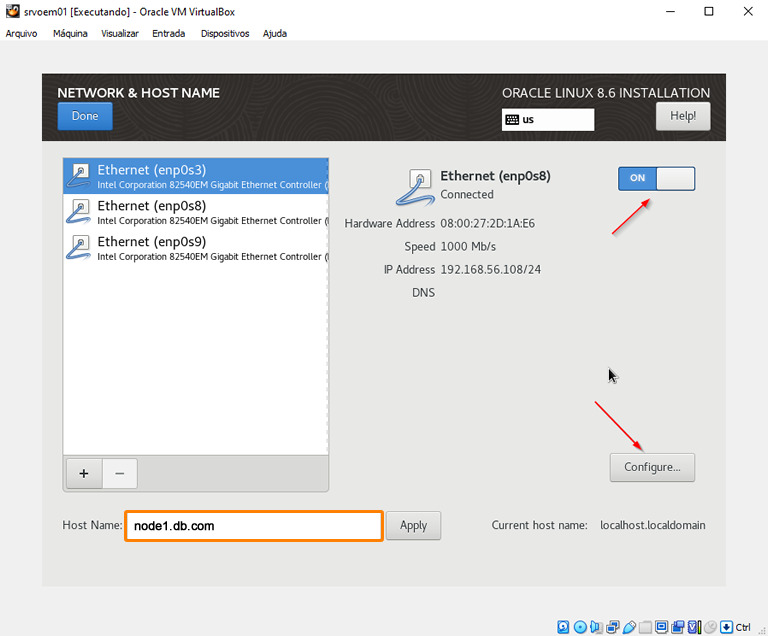The width and height of the screenshot is (768, 636).
Task: Select Ethernet (enp0s8) in device list
Action: (196, 212)
